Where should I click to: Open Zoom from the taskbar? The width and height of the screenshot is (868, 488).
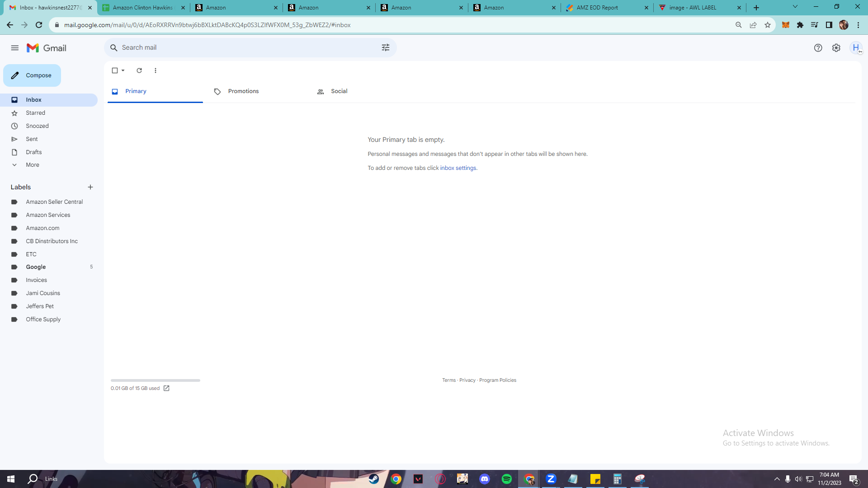[x=551, y=479]
